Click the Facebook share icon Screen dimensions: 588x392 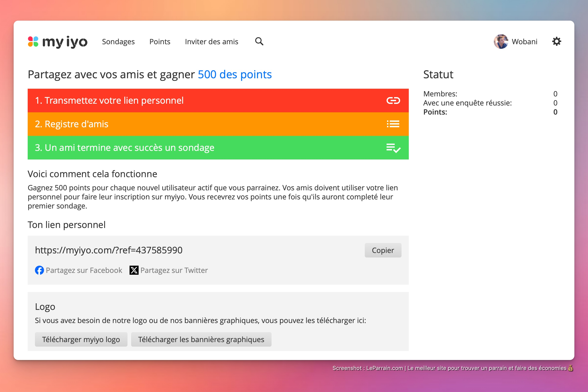coord(39,270)
